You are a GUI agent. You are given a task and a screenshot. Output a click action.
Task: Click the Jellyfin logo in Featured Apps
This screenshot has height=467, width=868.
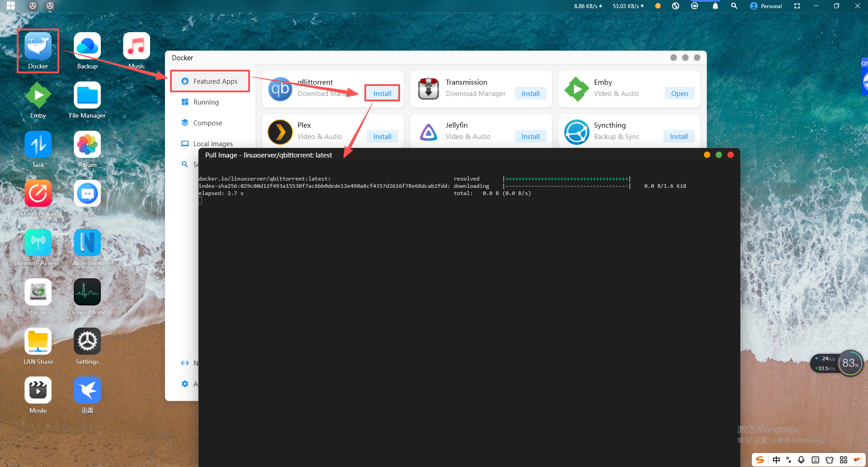pyautogui.click(x=429, y=132)
